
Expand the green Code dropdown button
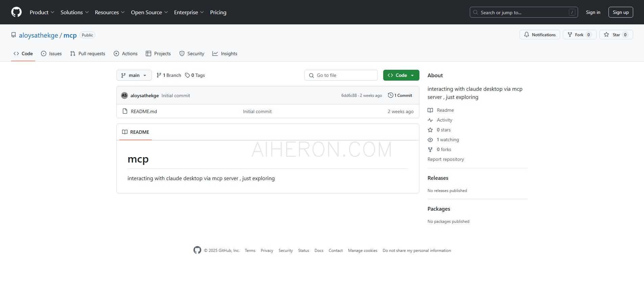point(401,75)
